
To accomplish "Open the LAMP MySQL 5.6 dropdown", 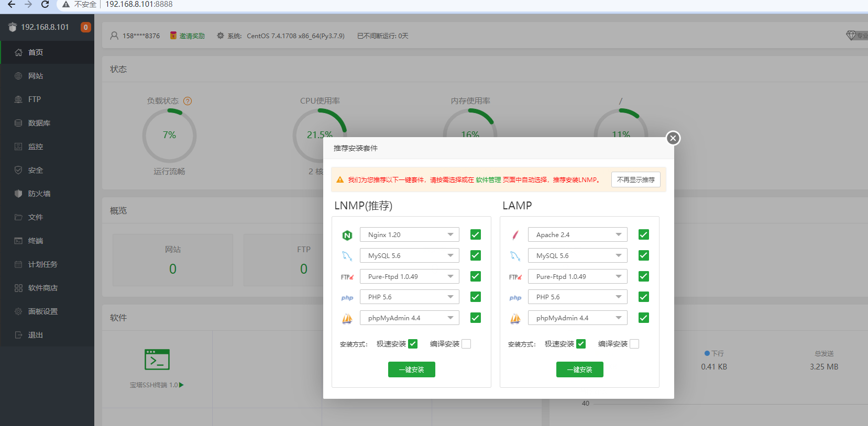I will (x=578, y=255).
